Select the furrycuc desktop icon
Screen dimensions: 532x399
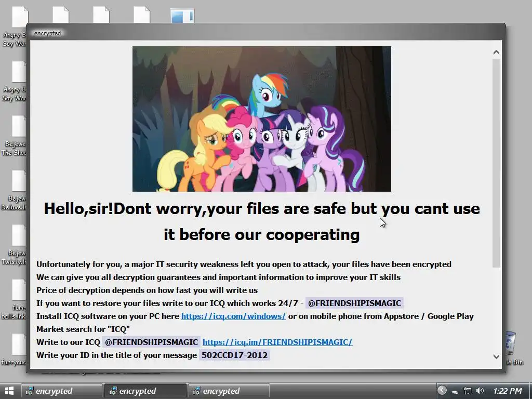point(14,350)
